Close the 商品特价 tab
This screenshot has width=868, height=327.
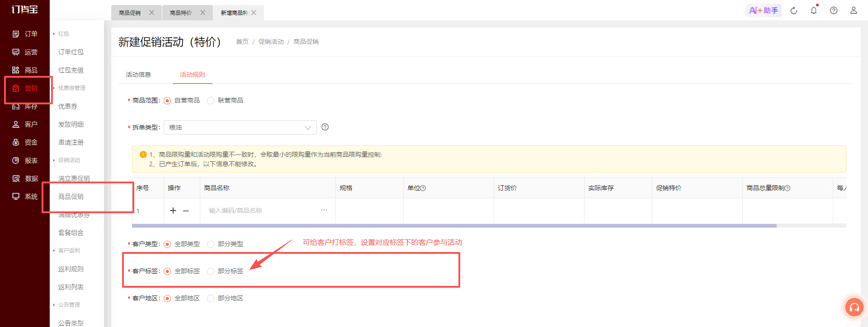click(203, 13)
